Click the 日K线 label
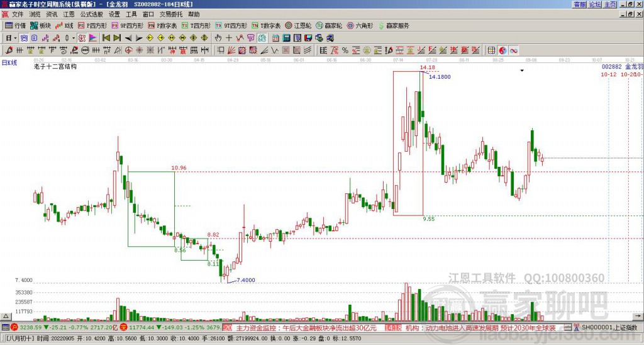The height and width of the screenshot is (345, 644). [x=9, y=63]
